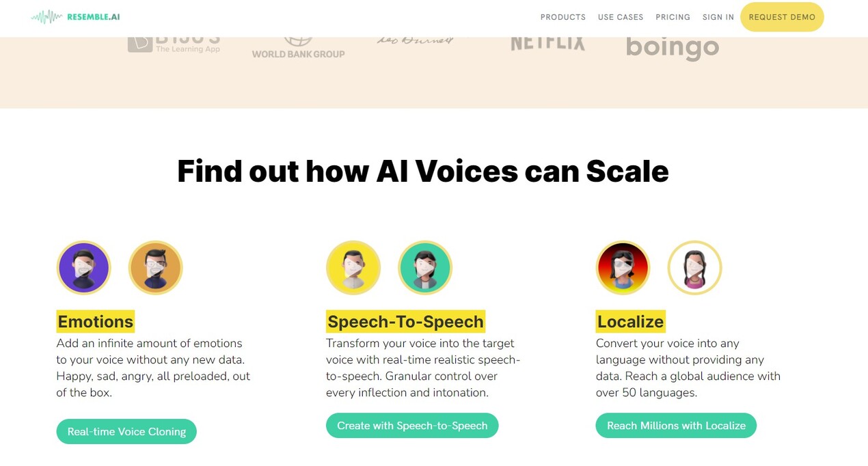Play the orange-background Emotions avatar sample
Viewport: 868px width, 466px height.
pyautogui.click(x=155, y=268)
